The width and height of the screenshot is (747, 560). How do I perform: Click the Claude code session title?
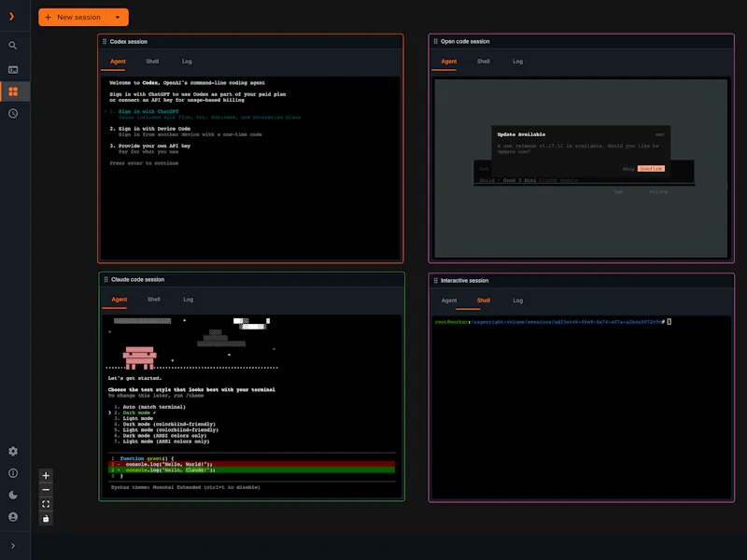click(137, 279)
